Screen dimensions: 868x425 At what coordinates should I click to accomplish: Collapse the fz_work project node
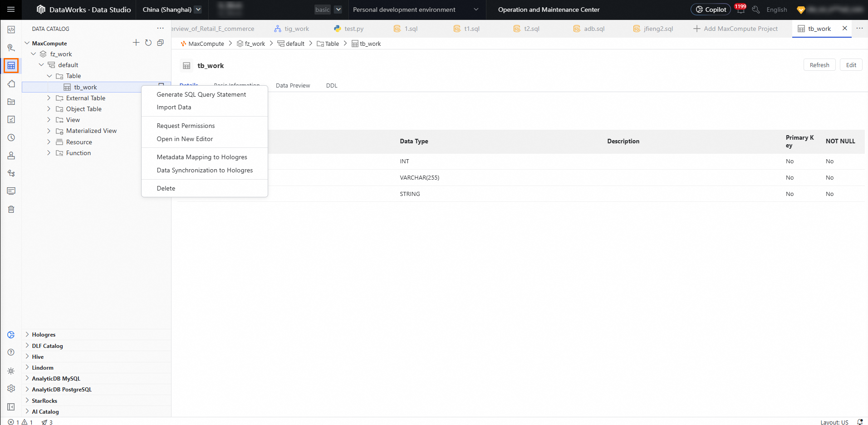(x=34, y=54)
